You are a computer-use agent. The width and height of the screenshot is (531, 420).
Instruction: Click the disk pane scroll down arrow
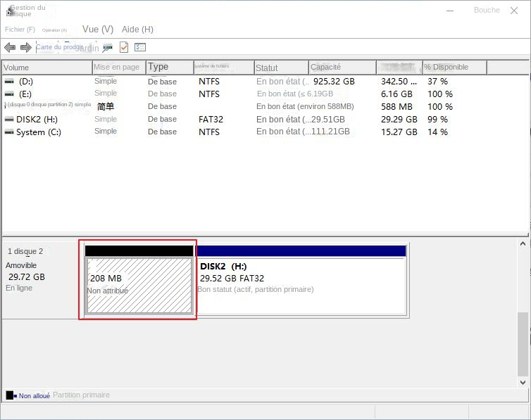[523, 383]
